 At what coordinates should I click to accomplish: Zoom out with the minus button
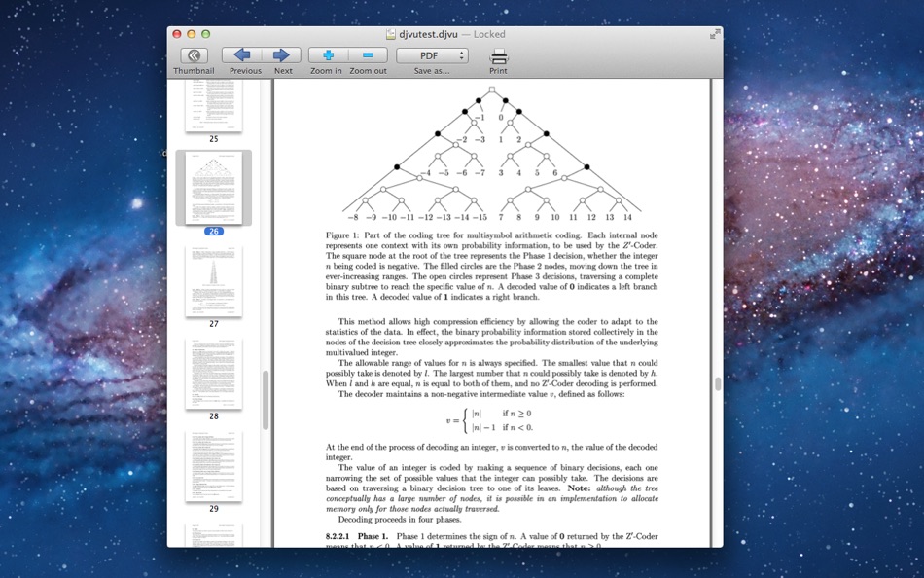368,55
